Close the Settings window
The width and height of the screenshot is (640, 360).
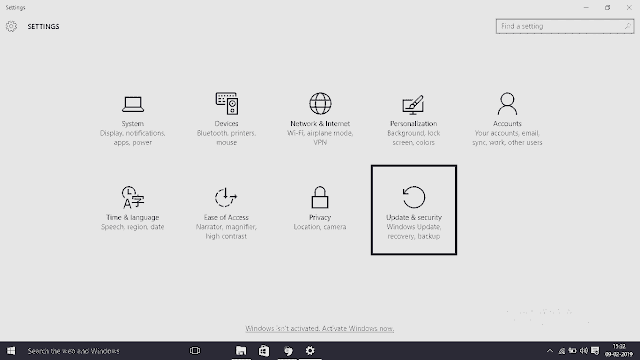[x=629, y=7]
